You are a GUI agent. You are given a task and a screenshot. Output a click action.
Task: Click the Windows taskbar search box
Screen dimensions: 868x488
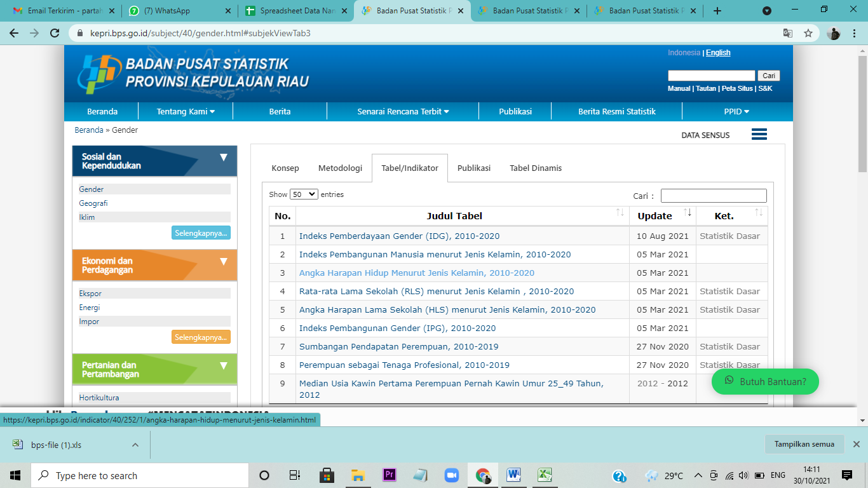coord(140,475)
